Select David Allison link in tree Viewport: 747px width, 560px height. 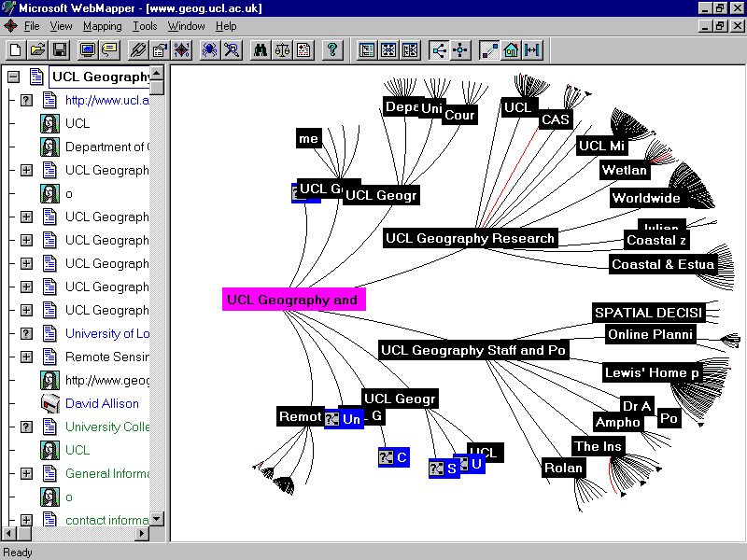[x=102, y=403]
